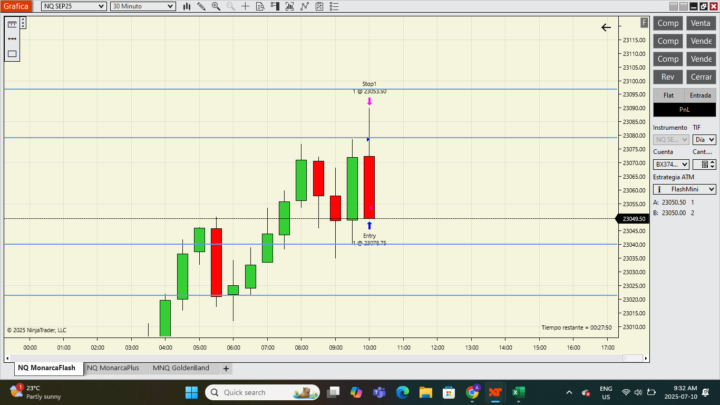This screenshot has width=720, height=405.
Task: Open the bar chart style icon
Action: click(186, 6)
